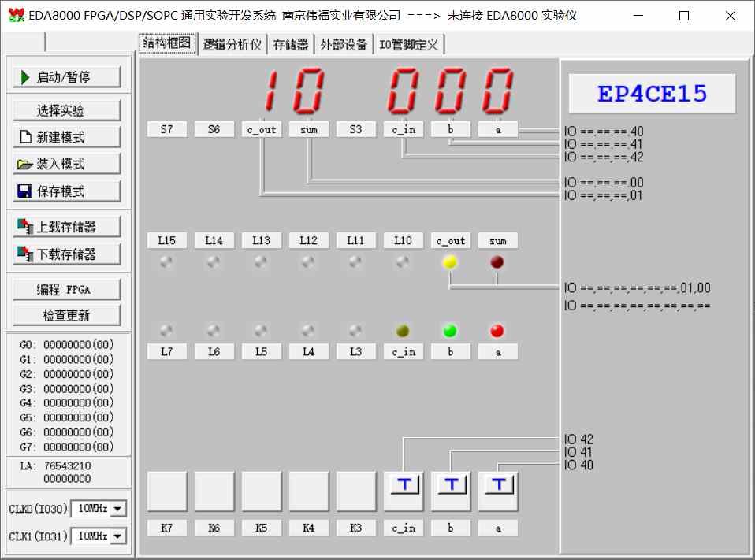Click the 选择实验 button

tap(67, 110)
